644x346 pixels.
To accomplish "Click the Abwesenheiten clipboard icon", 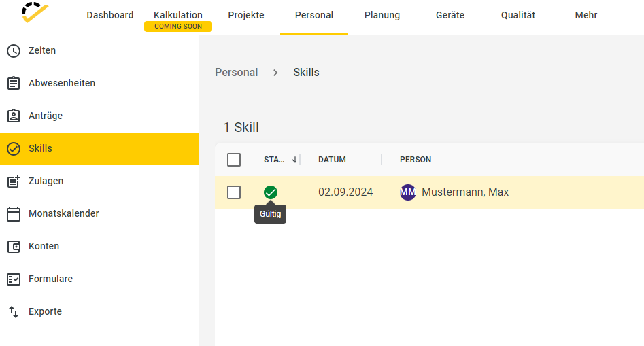I will pyautogui.click(x=14, y=83).
